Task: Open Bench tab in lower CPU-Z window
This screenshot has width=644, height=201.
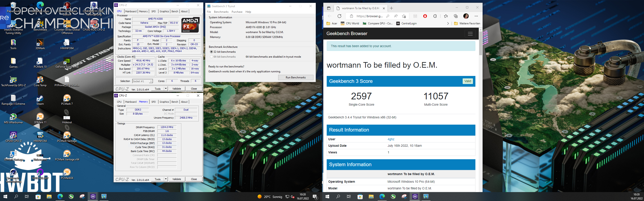Action: tap(175, 102)
